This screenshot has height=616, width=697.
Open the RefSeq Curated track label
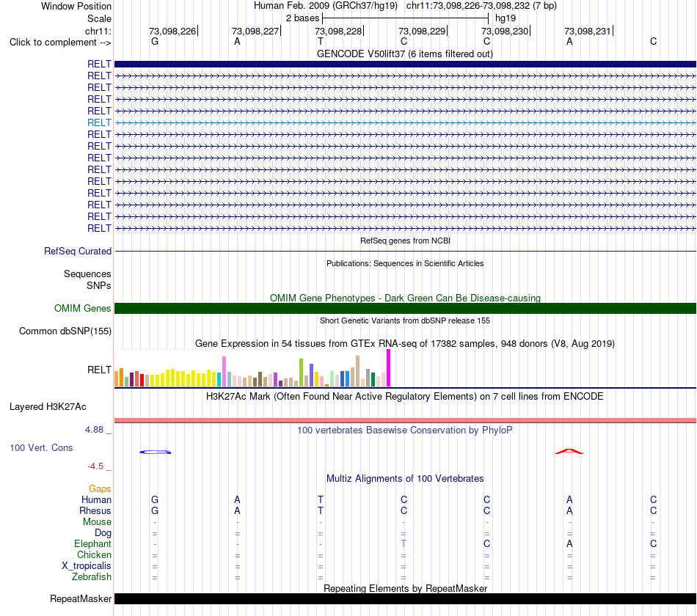[78, 251]
